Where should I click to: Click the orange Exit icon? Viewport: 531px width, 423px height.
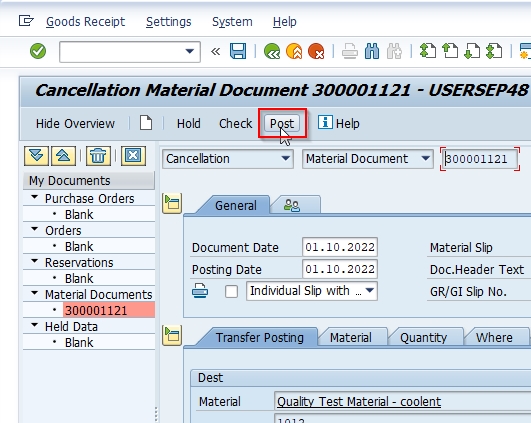point(294,51)
